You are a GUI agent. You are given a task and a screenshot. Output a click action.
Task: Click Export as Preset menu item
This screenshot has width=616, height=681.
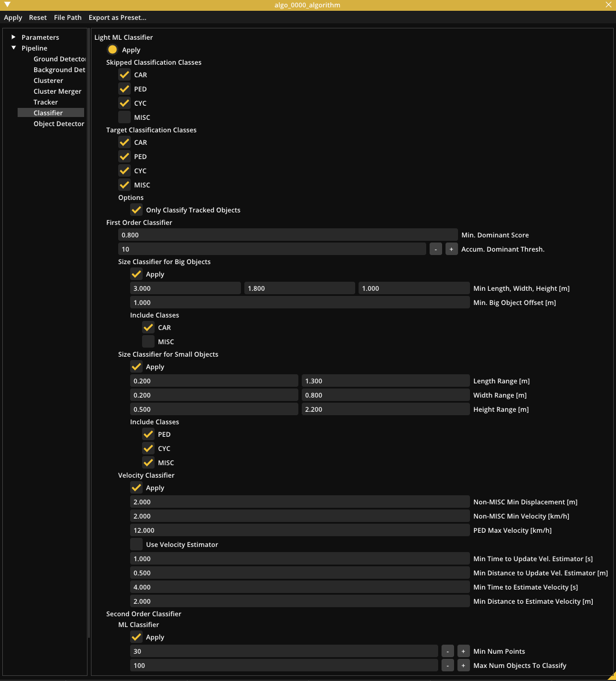(x=117, y=18)
